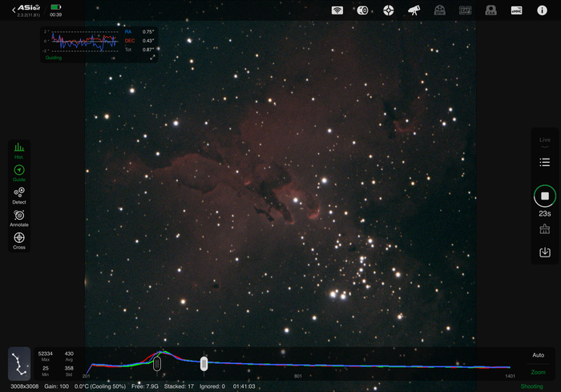Go back with ASIAIR back chevron
This screenshot has height=392, width=561.
(x=13, y=10)
